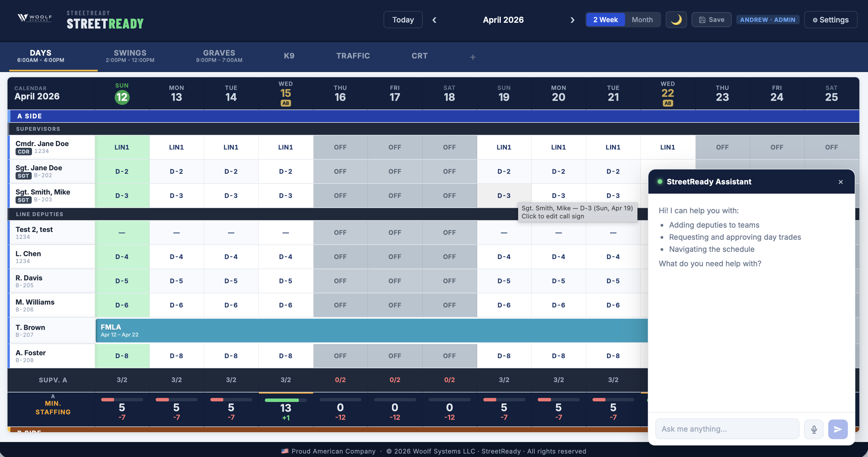Collapse the A SIDE section header

(x=30, y=116)
